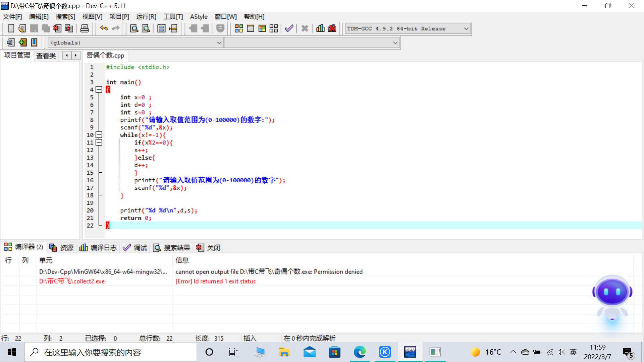
Task: Click the Compile and Run toolbar icon
Action: (262, 28)
